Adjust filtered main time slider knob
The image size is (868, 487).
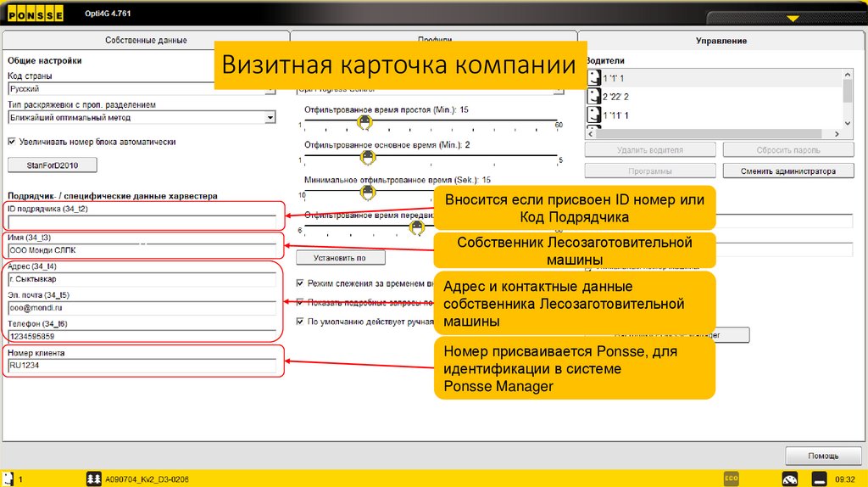[368, 158]
